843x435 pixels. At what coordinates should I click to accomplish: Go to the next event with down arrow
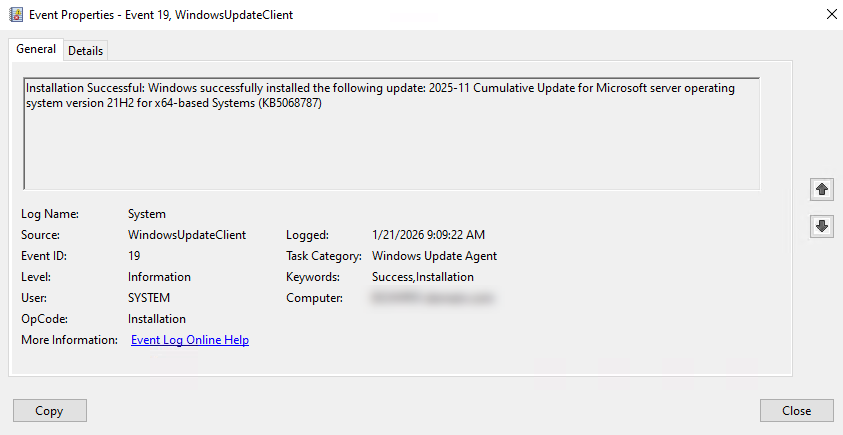click(822, 226)
